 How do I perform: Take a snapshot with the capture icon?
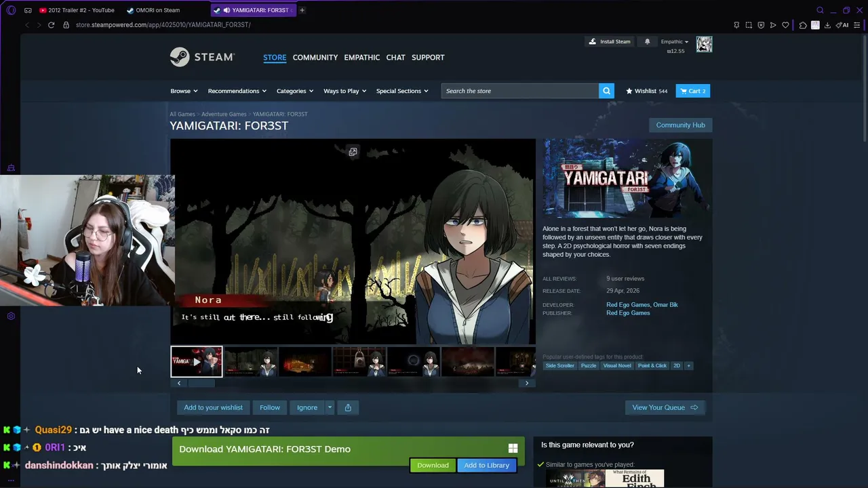[x=749, y=25]
